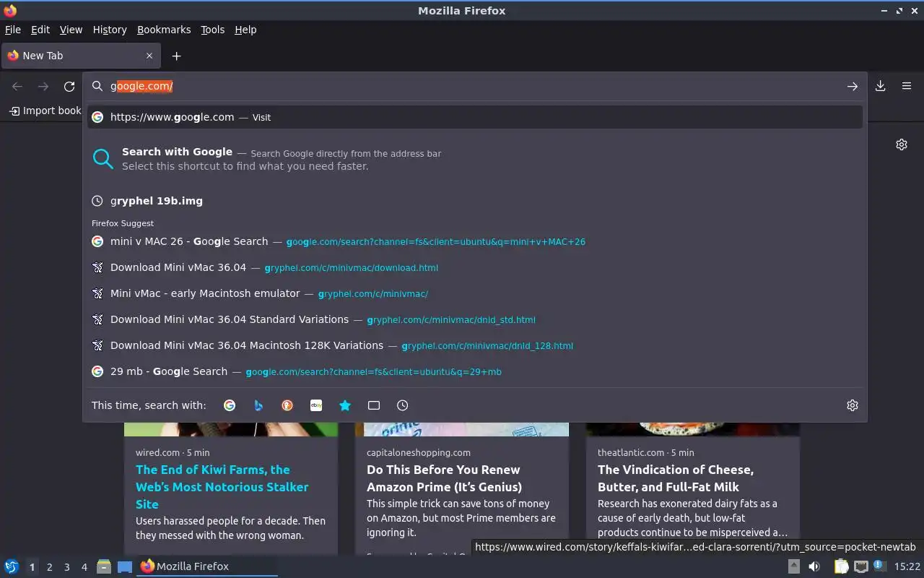The image size is (924, 578).
Task: Open the Bookmarks menu
Action: point(164,30)
